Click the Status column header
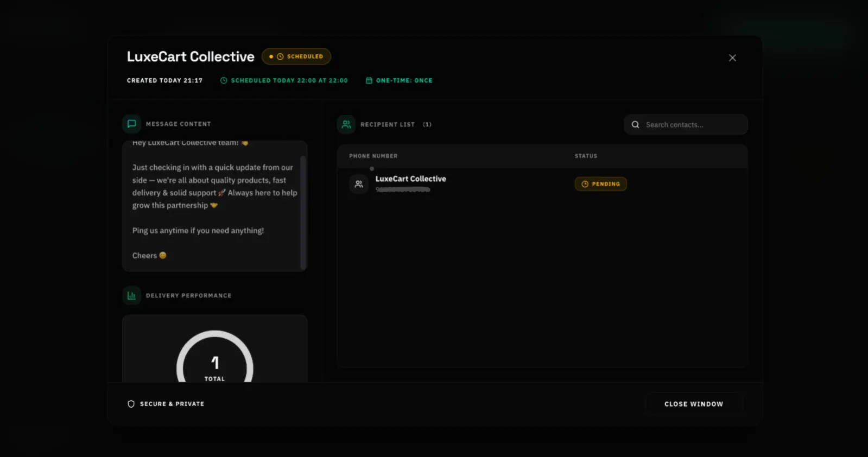This screenshot has width=868, height=457. [586, 156]
